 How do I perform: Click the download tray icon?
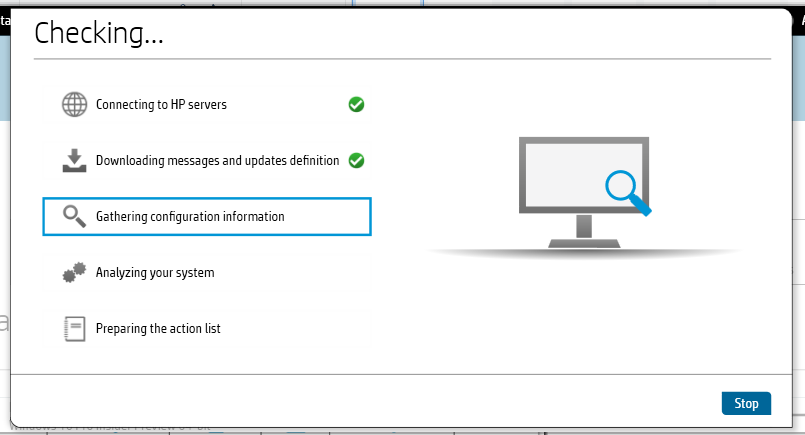(74, 160)
